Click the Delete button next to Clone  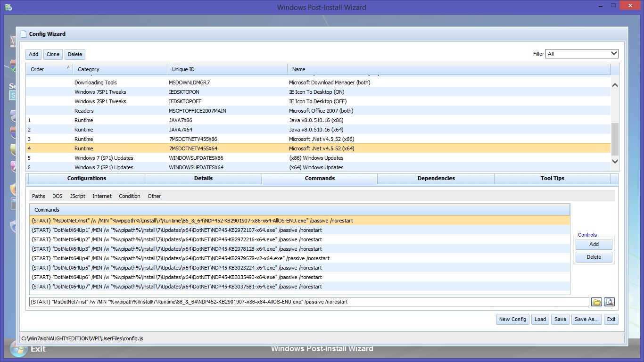point(75,54)
